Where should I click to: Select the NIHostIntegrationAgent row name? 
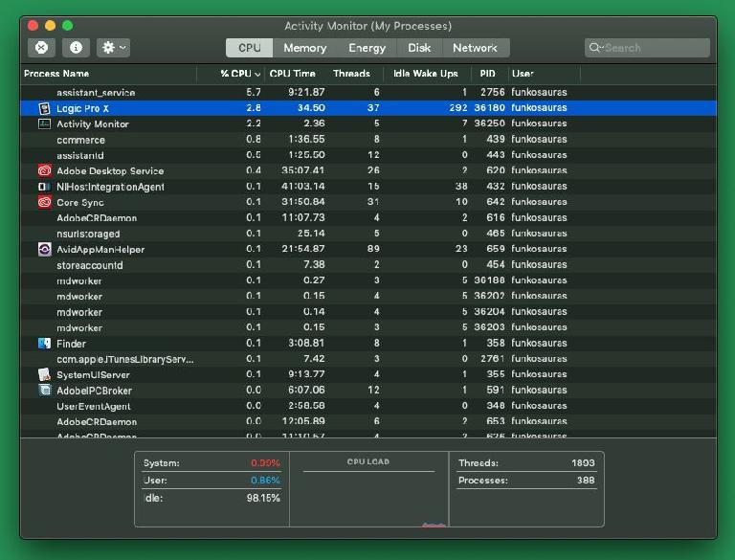coord(110,187)
